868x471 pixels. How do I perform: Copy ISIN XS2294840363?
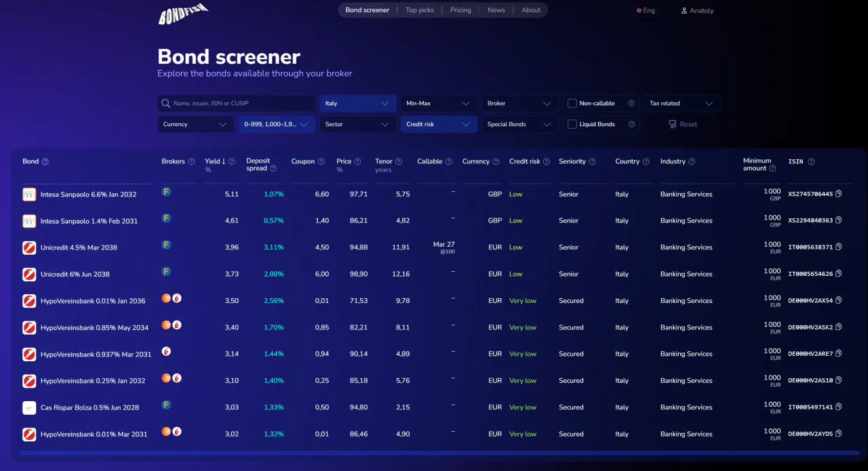839,220
